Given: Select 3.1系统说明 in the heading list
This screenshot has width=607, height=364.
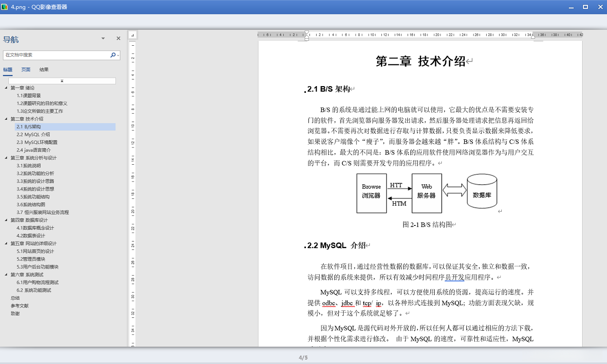Looking at the screenshot, I should tap(29, 166).
